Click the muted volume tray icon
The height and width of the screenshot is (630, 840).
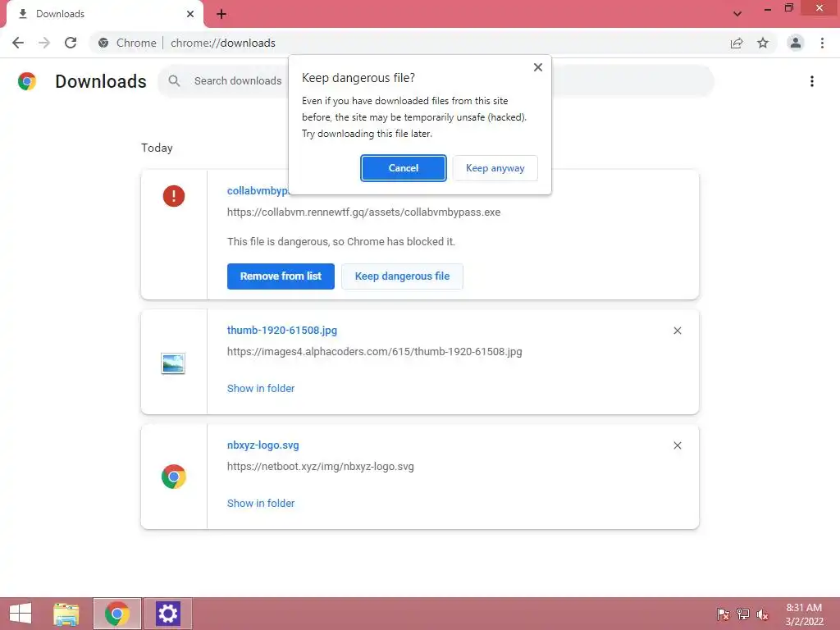762,614
